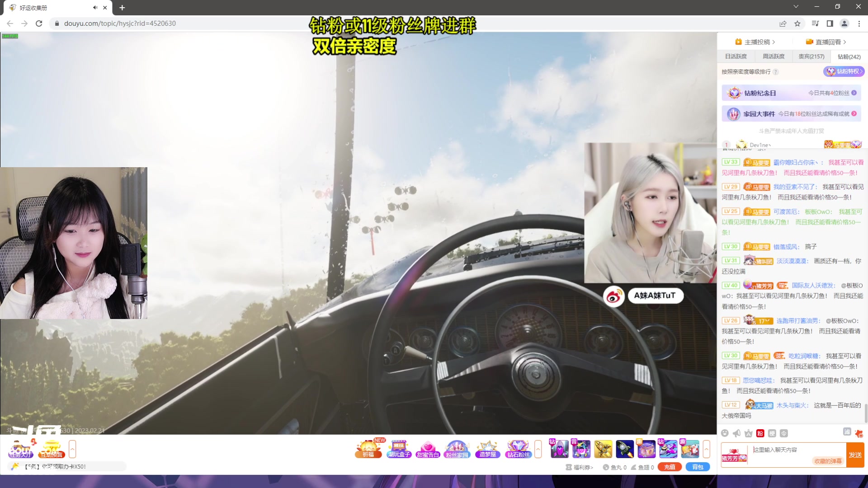Click the 令 command icon in chat toolbar

pyautogui.click(x=784, y=433)
